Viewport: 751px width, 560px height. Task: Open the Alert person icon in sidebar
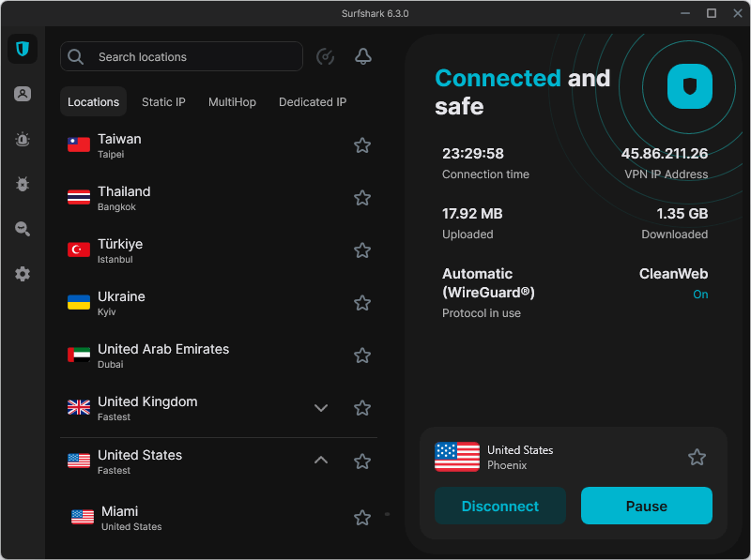[x=23, y=94]
